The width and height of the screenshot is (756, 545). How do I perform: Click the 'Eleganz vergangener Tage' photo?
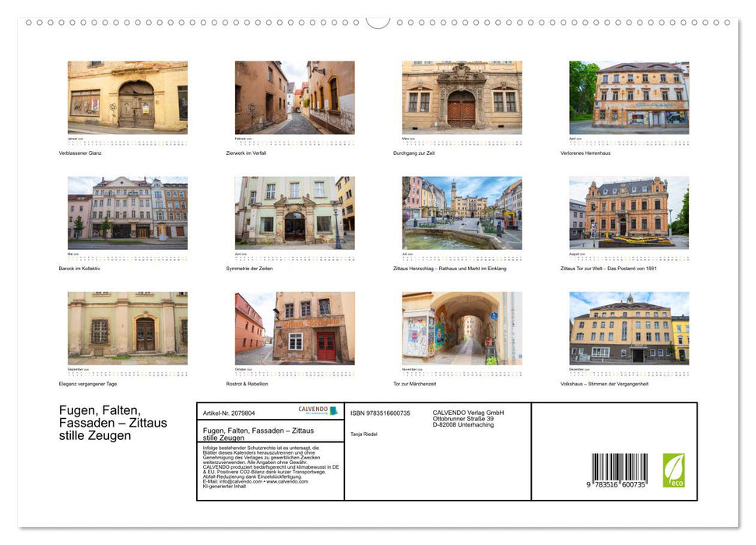128,328
